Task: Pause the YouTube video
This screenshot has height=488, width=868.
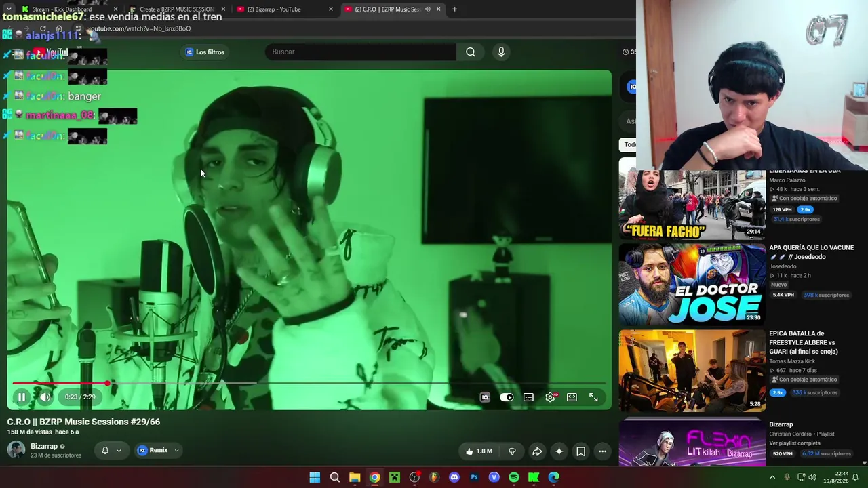Action: (22, 397)
